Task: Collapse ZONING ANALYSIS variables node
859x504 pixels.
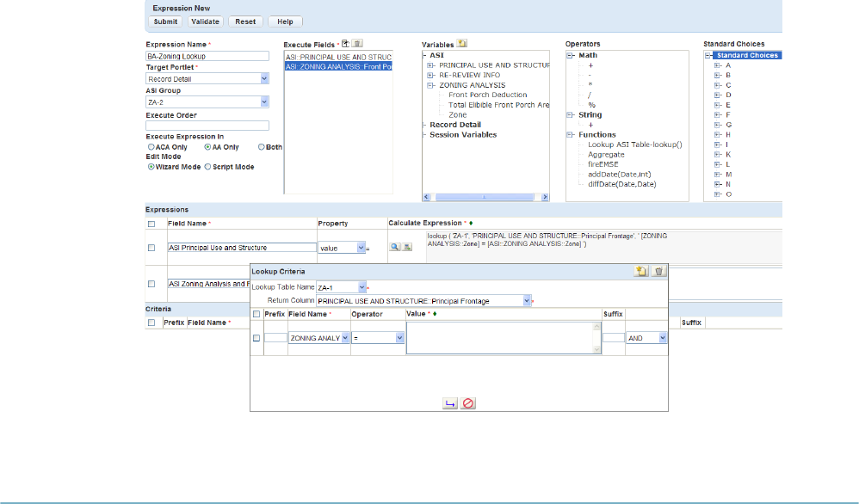Action: tap(430, 85)
